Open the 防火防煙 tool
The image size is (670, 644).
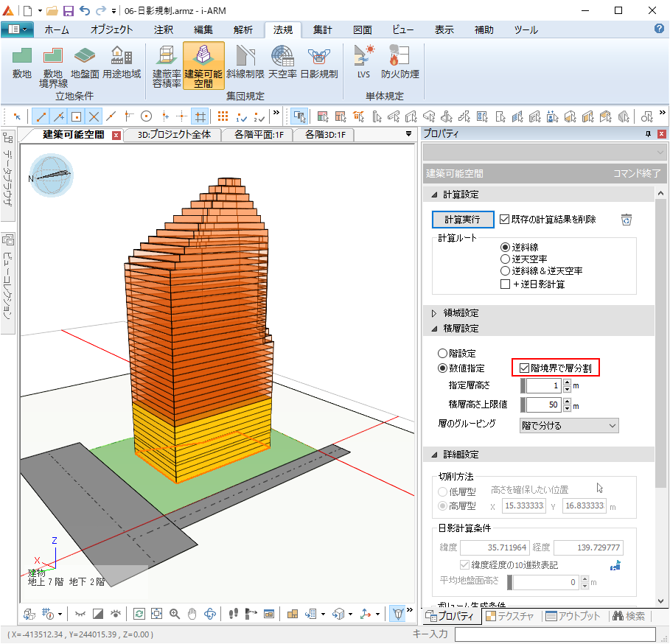tap(399, 63)
